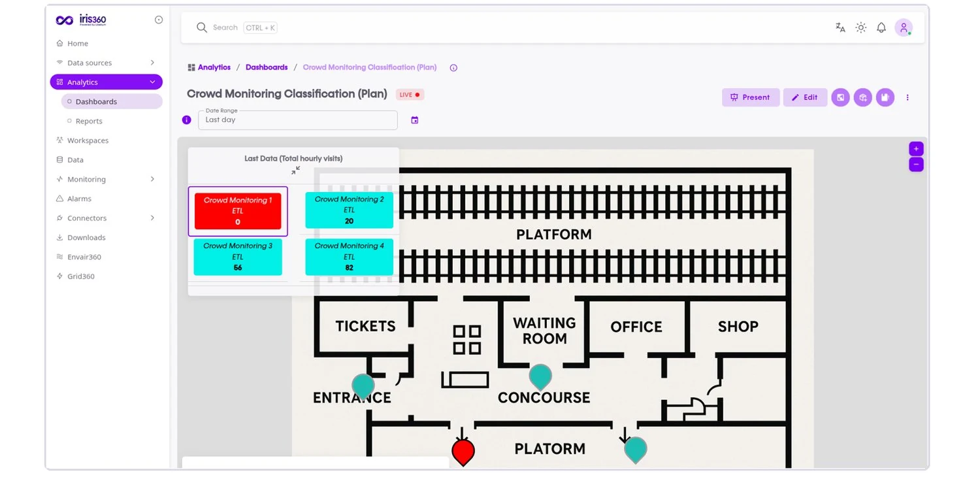Select the Crowd Monitoring 4 card
The image size is (980, 477).
(x=350, y=257)
